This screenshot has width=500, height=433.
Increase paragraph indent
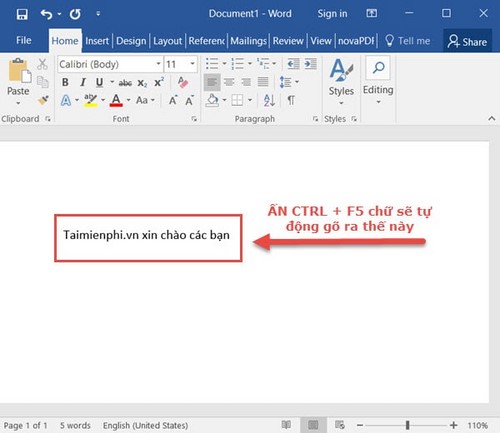(x=310, y=63)
